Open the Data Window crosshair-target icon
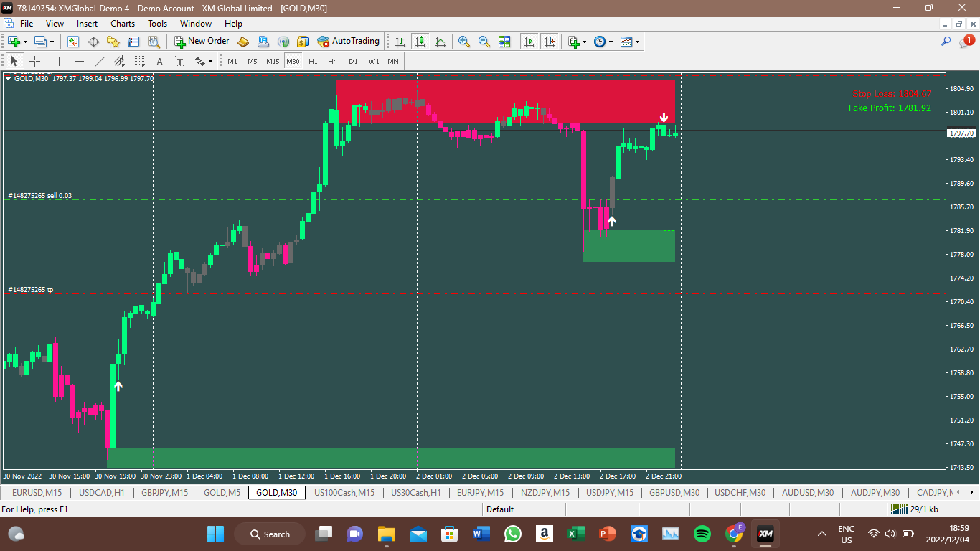 93,42
